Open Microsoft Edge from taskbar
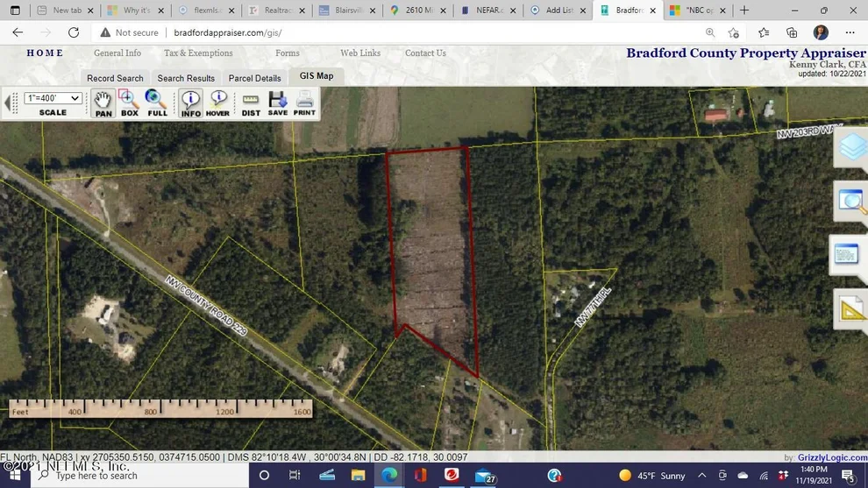 click(389, 475)
